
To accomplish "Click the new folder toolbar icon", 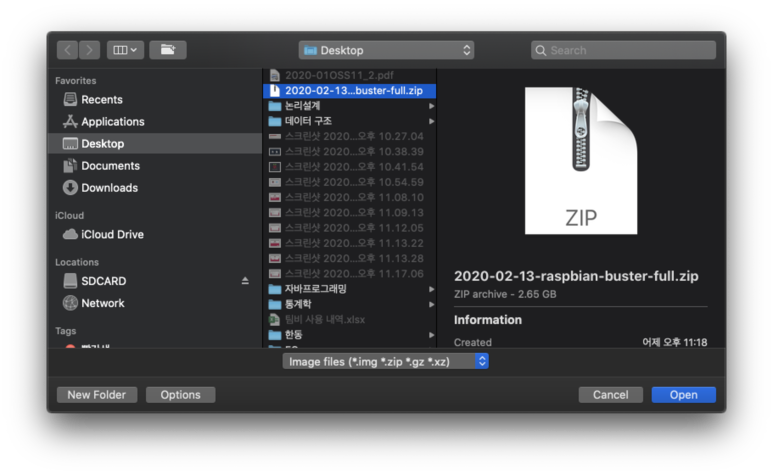I will click(x=168, y=50).
